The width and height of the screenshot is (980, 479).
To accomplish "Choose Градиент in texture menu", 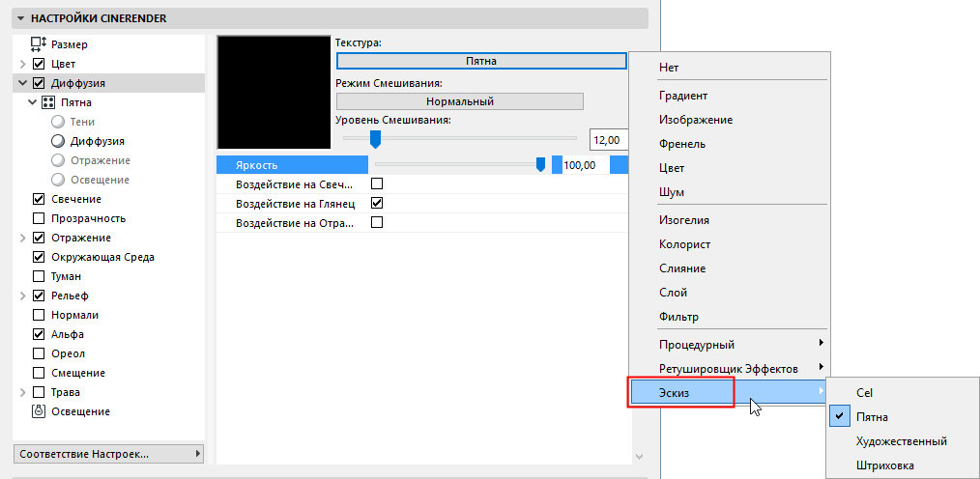I will coord(729,96).
